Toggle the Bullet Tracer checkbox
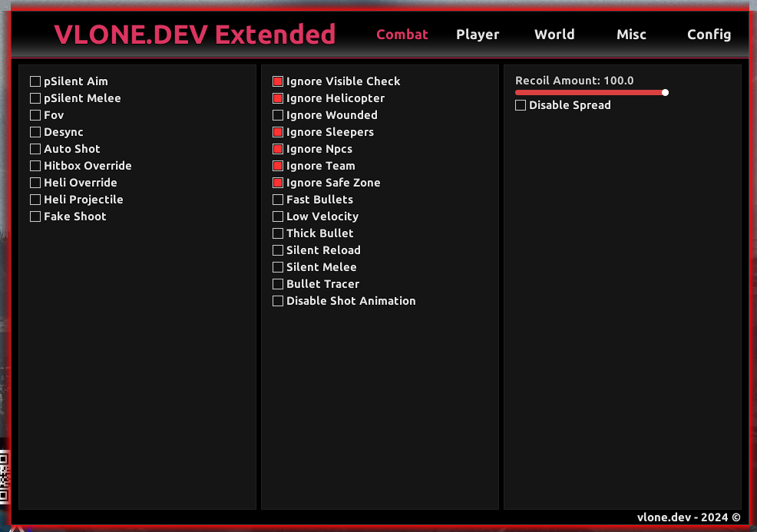The image size is (757, 532). click(278, 284)
